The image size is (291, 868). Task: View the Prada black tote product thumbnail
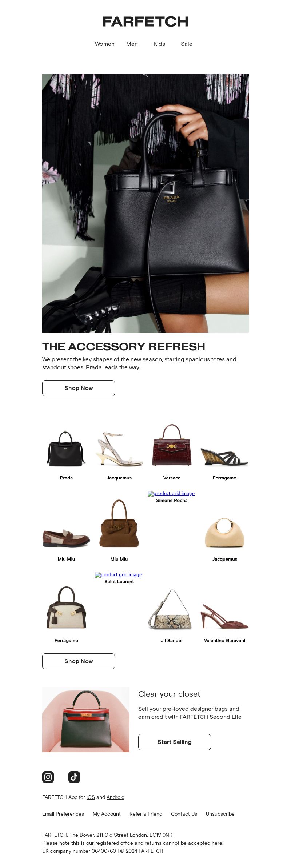[66, 448]
